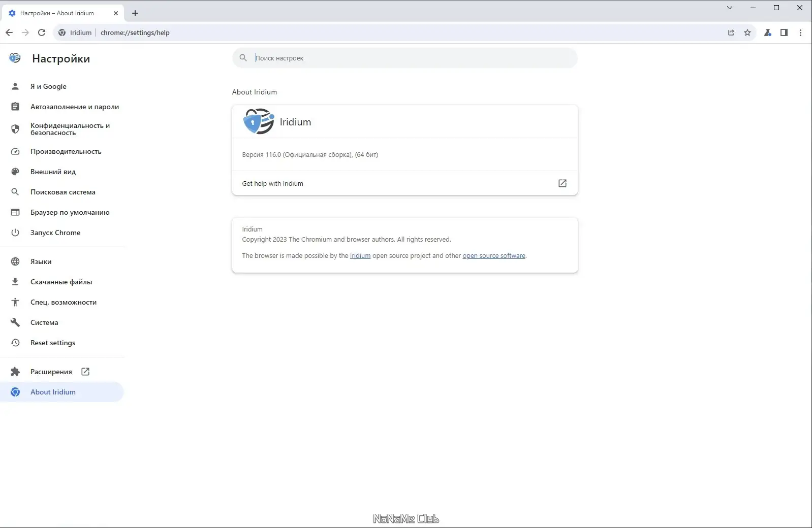Click the About Iridium page heading

click(x=255, y=92)
